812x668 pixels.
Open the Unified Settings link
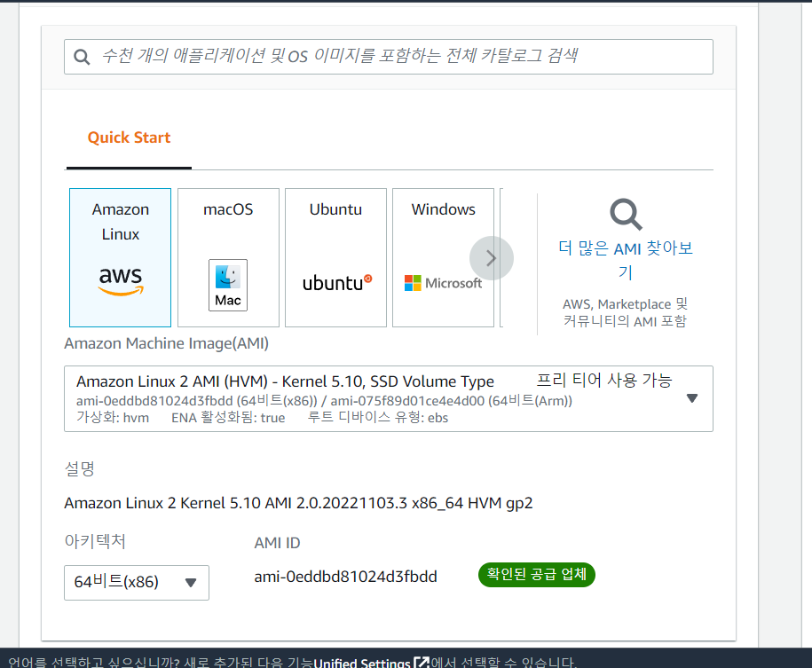pos(362,663)
